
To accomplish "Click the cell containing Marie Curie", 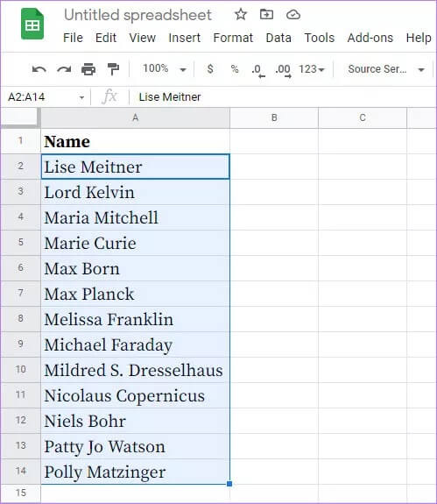I will 135,243.
